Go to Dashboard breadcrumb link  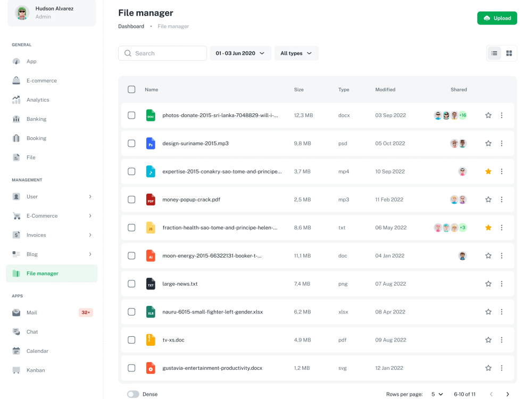[x=131, y=26]
